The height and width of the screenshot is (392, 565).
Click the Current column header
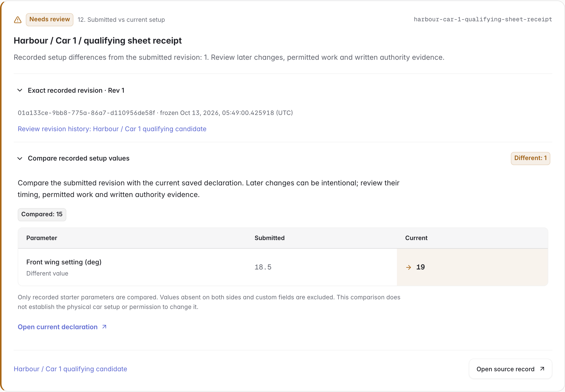pyautogui.click(x=416, y=238)
